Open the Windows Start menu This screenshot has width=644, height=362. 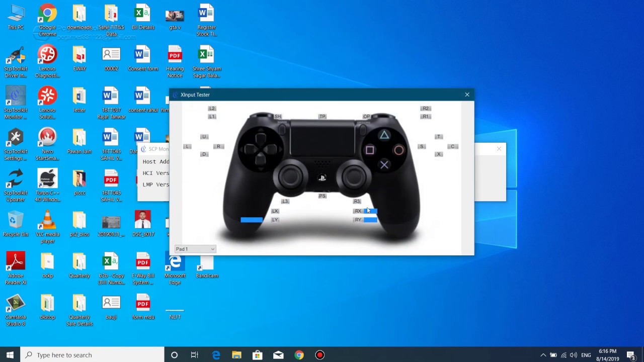(x=10, y=355)
